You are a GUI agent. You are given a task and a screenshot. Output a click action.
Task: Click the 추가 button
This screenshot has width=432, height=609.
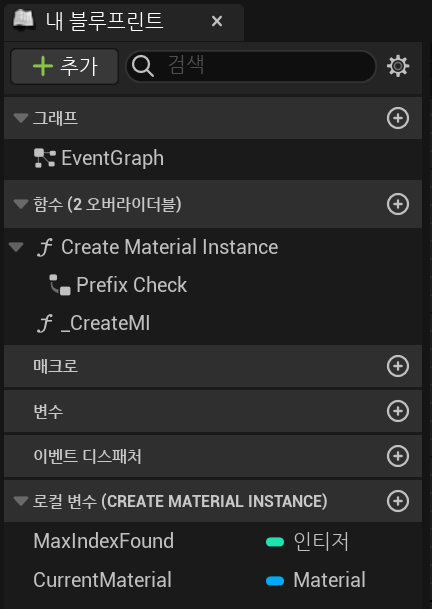(64, 66)
